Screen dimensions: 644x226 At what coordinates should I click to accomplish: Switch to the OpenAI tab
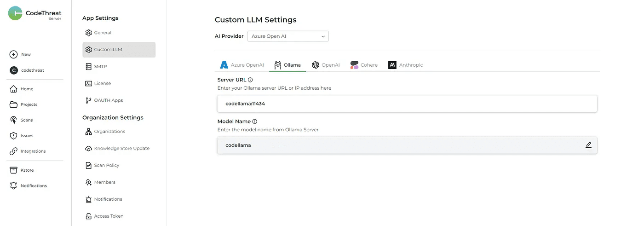pos(326,65)
